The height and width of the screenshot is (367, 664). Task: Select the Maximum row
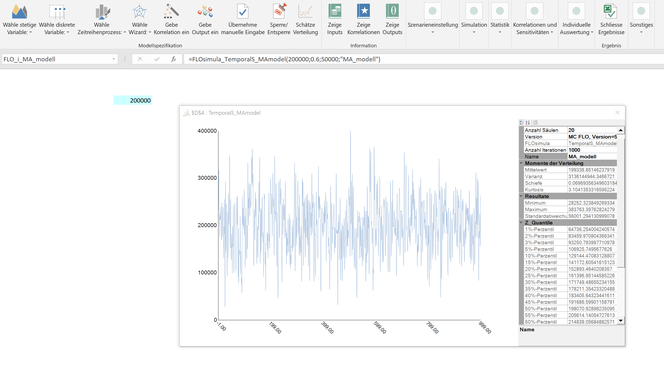point(570,210)
